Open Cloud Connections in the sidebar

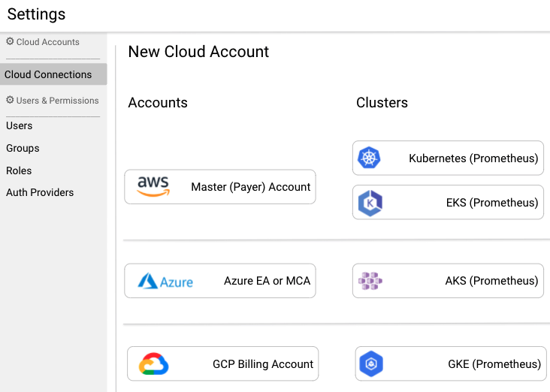[48, 74]
